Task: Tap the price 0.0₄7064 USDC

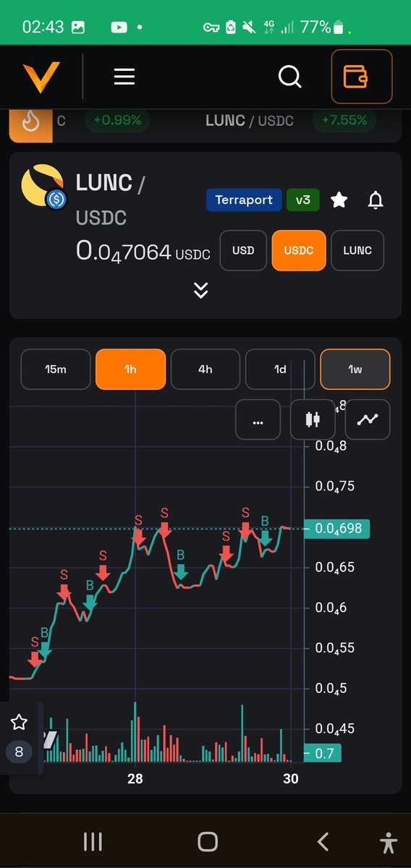Action: pos(143,252)
